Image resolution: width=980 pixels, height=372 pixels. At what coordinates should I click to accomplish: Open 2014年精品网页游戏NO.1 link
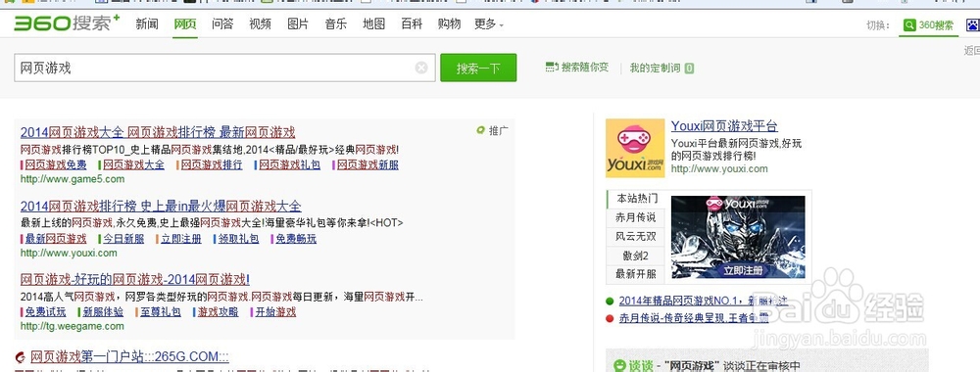[x=703, y=301]
